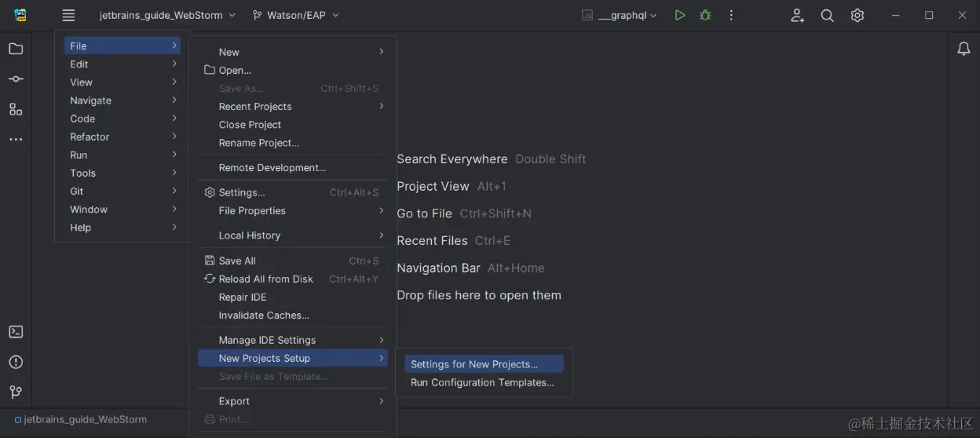The image size is (980, 438).
Task: Open the Structure tool window icon
Action: 16,109
